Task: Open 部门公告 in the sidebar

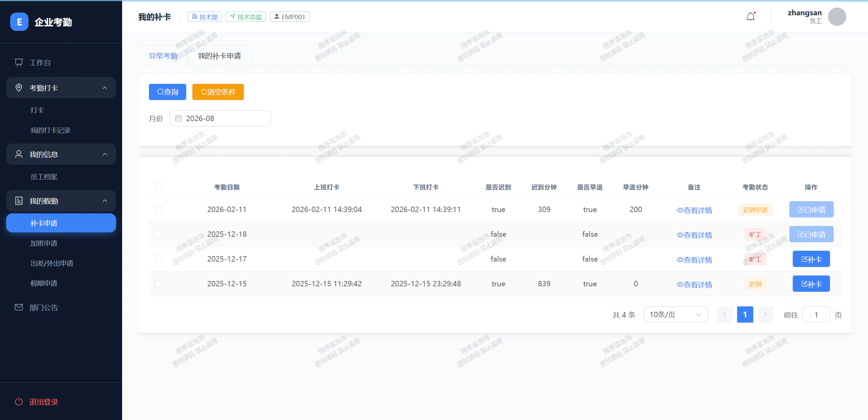Action: (x=61, y=307)
